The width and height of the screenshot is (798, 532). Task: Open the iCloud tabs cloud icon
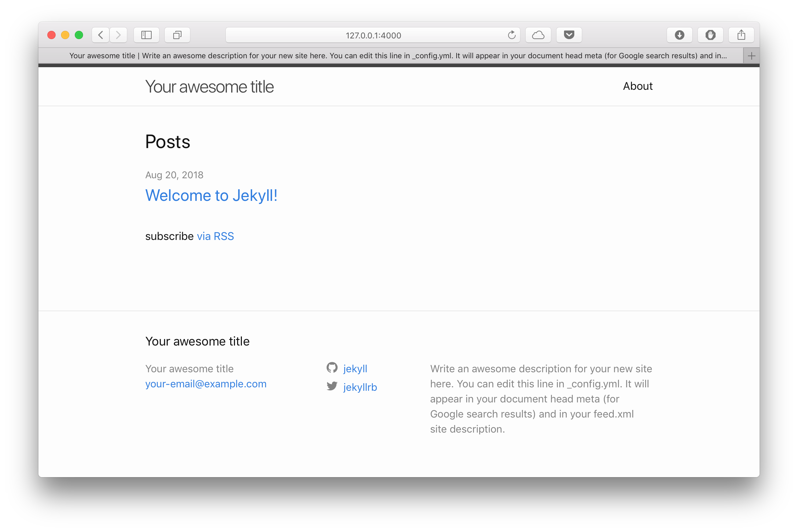coord(538,35)
